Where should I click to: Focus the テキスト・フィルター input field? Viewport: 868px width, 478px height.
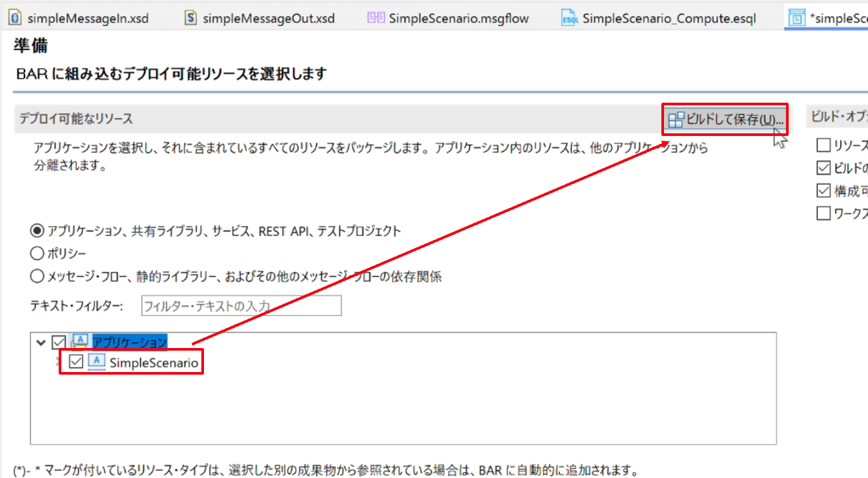pos(241,306)
